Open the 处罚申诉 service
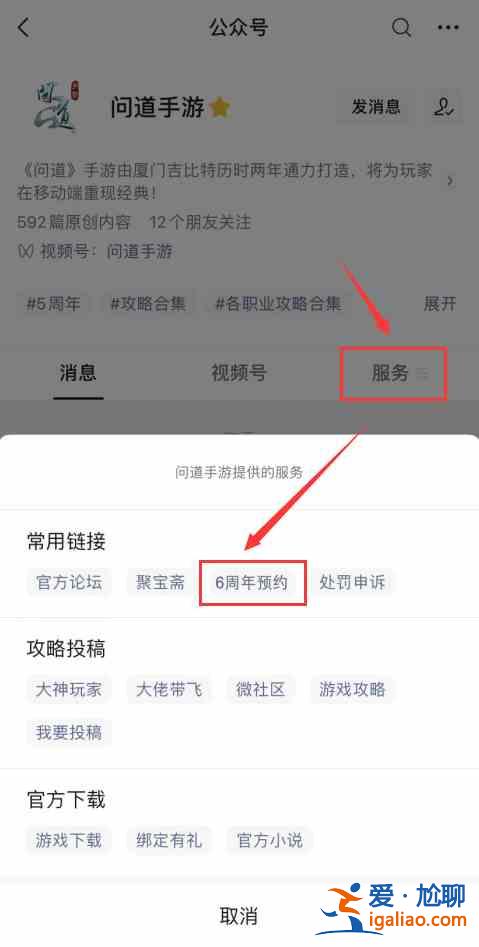Screen dimensions: 479x947 (352, 583)
